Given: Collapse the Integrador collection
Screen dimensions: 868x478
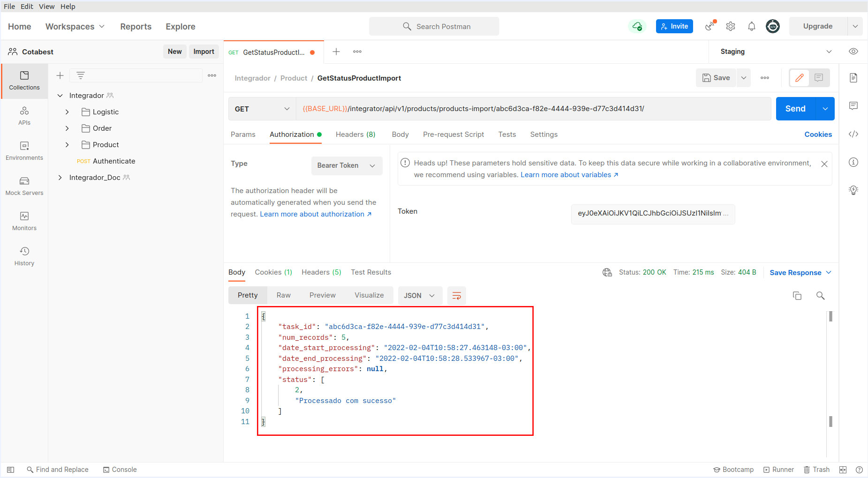Looking at the screenshot, I should tap(60, 96).
